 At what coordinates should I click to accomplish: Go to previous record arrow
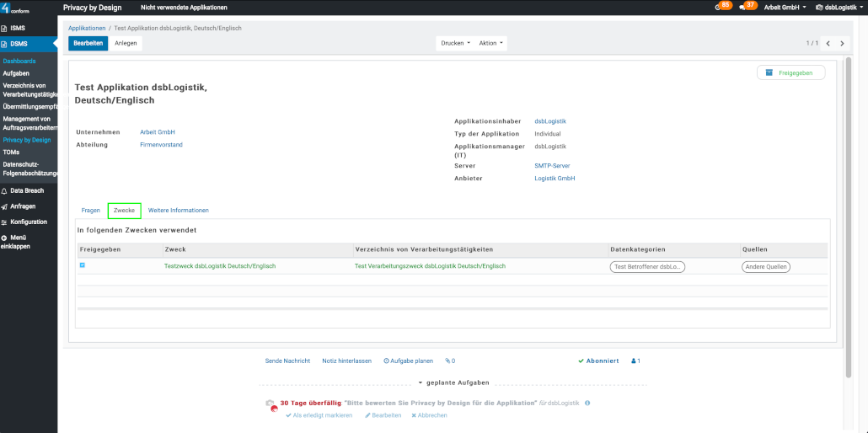(x=828, y=43)
